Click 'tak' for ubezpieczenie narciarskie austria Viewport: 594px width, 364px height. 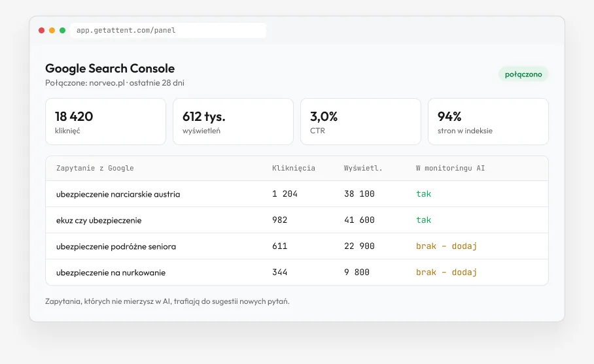(x=423, y=193)
